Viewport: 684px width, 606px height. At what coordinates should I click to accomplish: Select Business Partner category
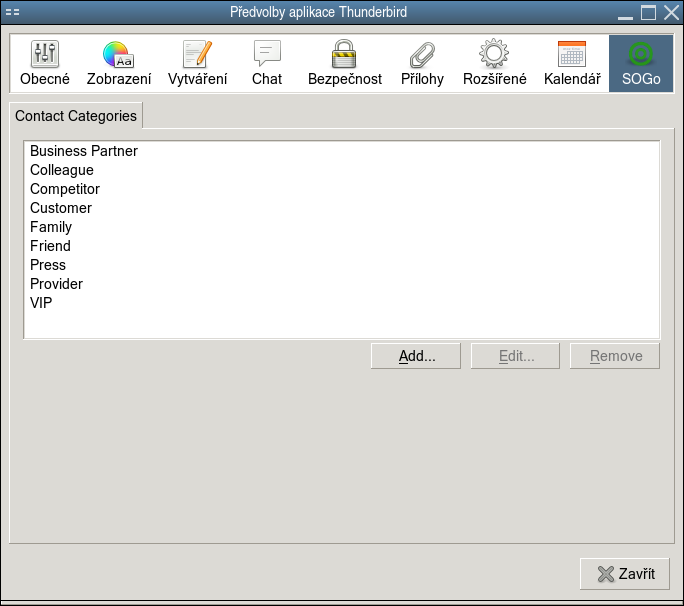click(x=84, y=151)
